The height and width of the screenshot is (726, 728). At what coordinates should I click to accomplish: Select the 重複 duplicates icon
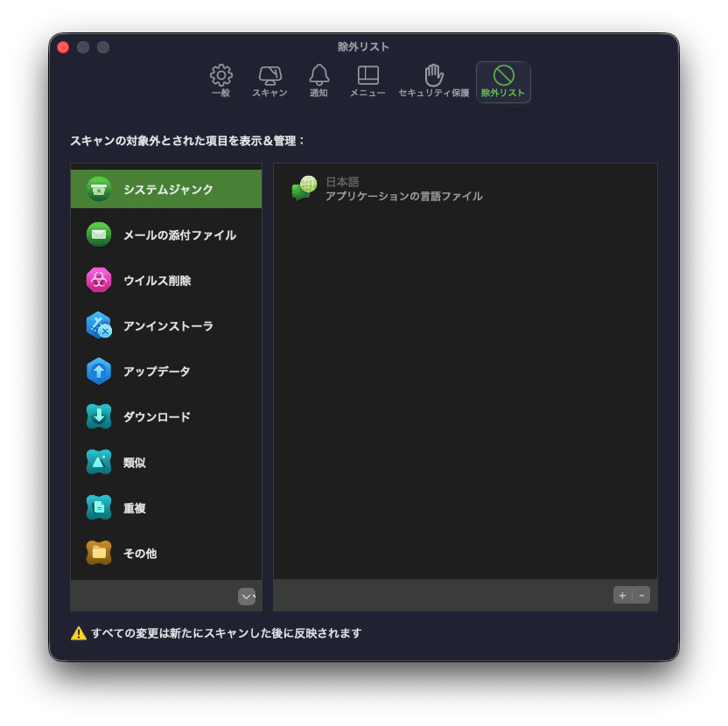[x=99, y=507]
